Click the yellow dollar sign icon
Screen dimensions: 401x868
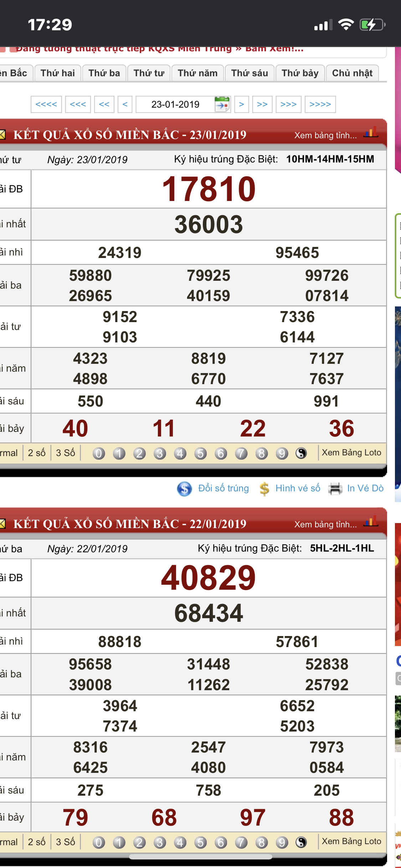pos(264,489)
